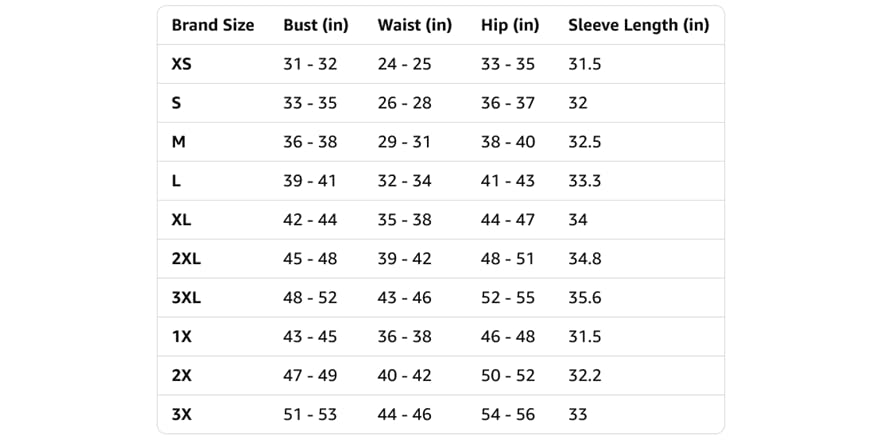
Task: Click the Sleeve Length (in) header
Action: point(638,25)
